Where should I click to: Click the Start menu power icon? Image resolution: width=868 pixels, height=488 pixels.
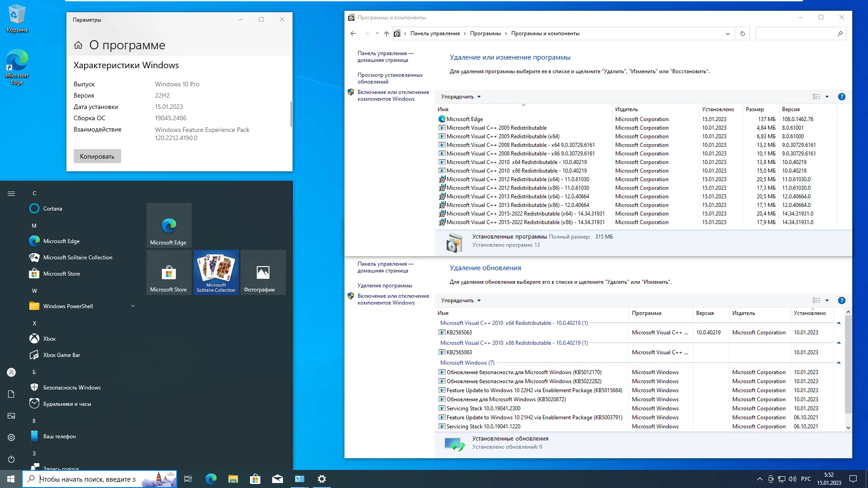point(11,459)
